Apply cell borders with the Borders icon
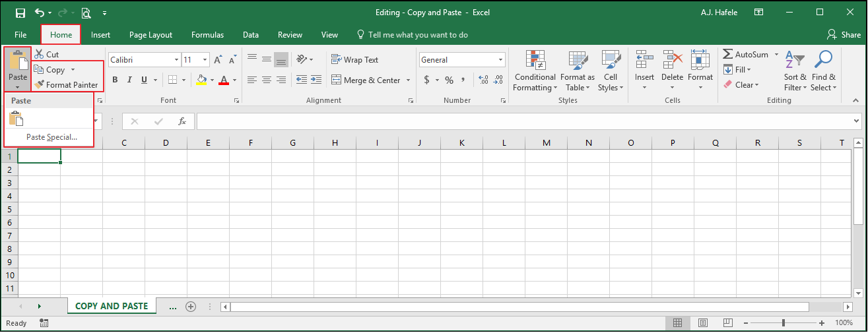Screen dimensions: 868x333 point(172,80)
